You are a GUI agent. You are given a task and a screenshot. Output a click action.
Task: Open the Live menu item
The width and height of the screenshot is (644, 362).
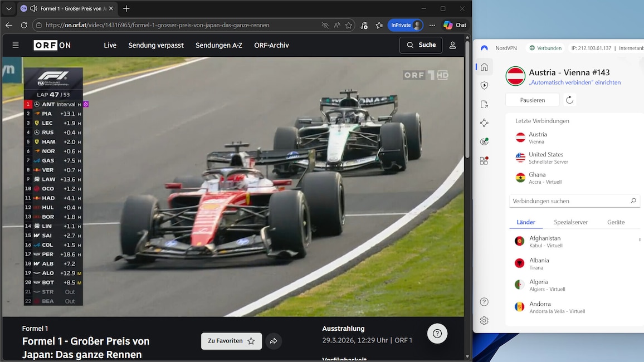click(110, 45)
